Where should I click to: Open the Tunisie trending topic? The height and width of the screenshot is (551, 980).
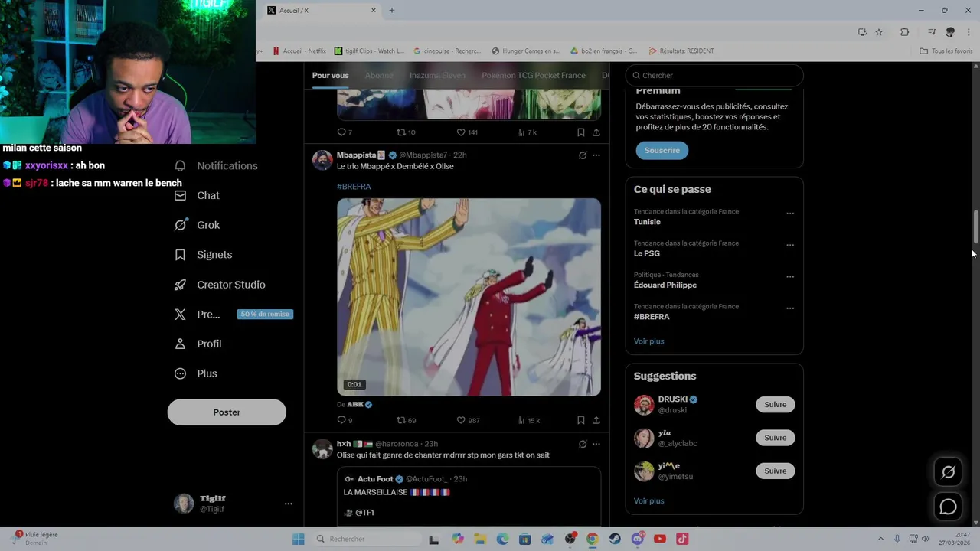(647, 222)
